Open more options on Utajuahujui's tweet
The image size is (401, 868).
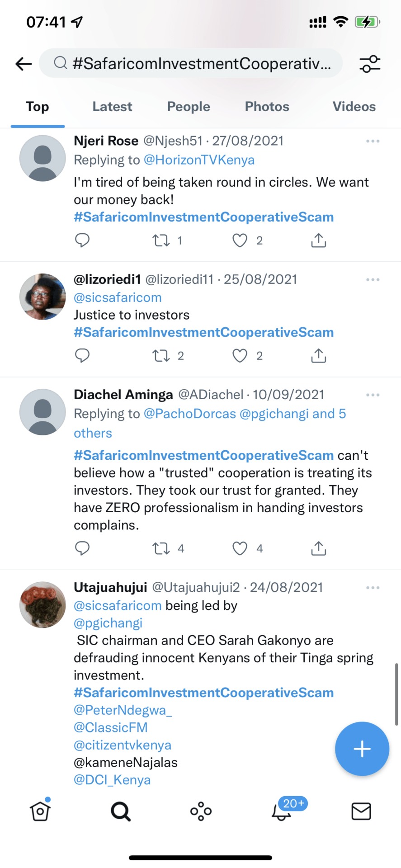(373, 588)
